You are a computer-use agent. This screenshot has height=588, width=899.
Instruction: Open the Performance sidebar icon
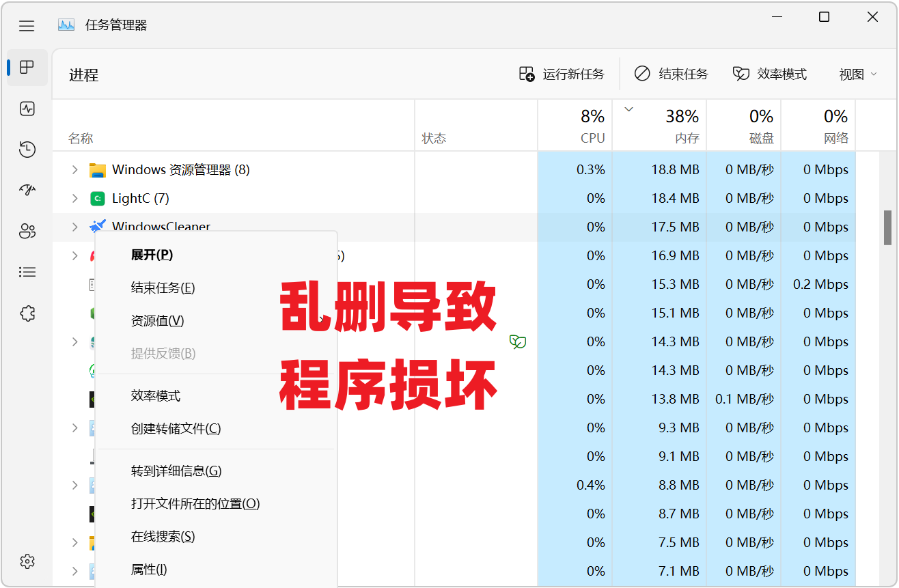click(x=27, y=109)
